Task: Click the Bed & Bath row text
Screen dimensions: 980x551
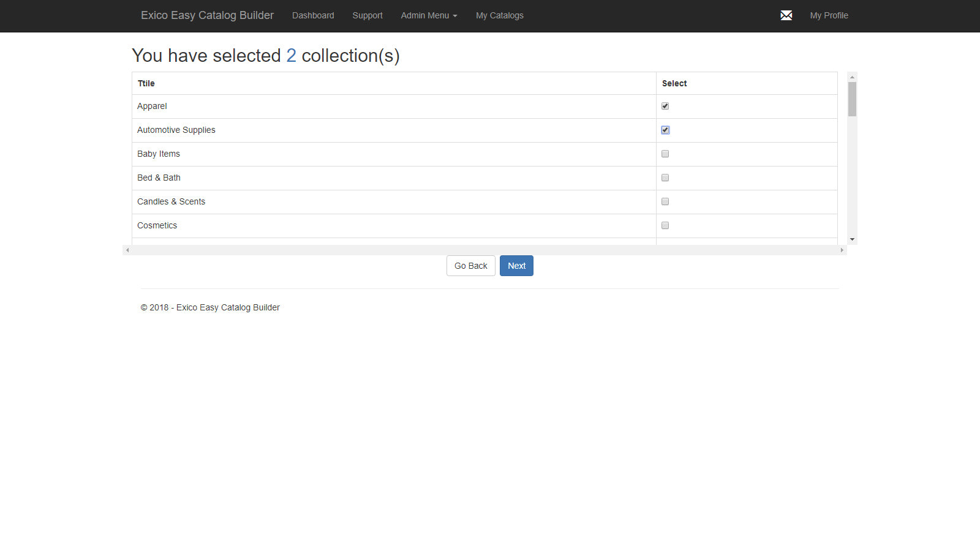Action: point(159,178)
